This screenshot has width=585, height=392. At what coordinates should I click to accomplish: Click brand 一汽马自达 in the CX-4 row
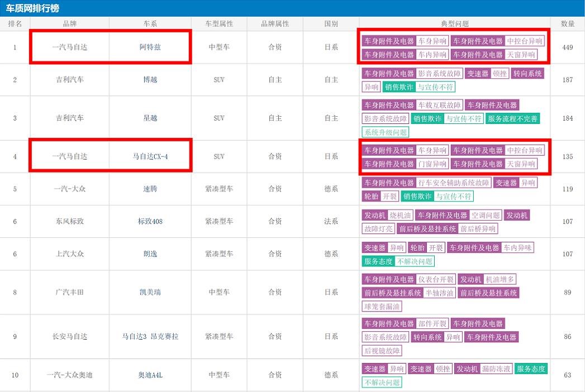[x=70, y=156]
